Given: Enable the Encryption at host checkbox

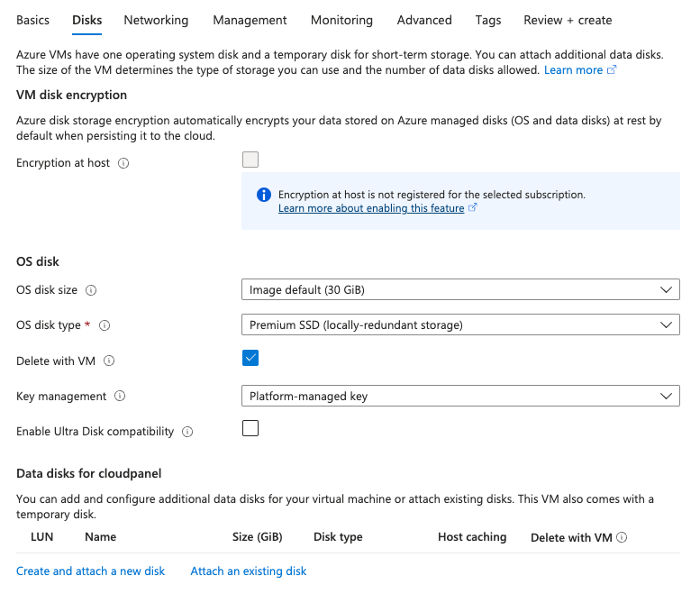Looking at the screenshot, I should coord(250,160).
